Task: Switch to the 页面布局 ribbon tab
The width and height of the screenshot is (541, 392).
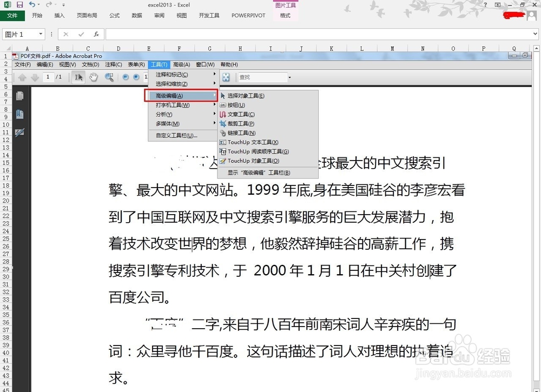Action: tap(87, 16)
